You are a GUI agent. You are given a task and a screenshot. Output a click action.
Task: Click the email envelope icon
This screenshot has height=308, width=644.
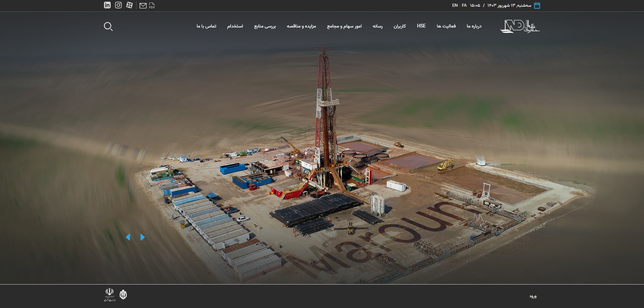coord(143,6)
